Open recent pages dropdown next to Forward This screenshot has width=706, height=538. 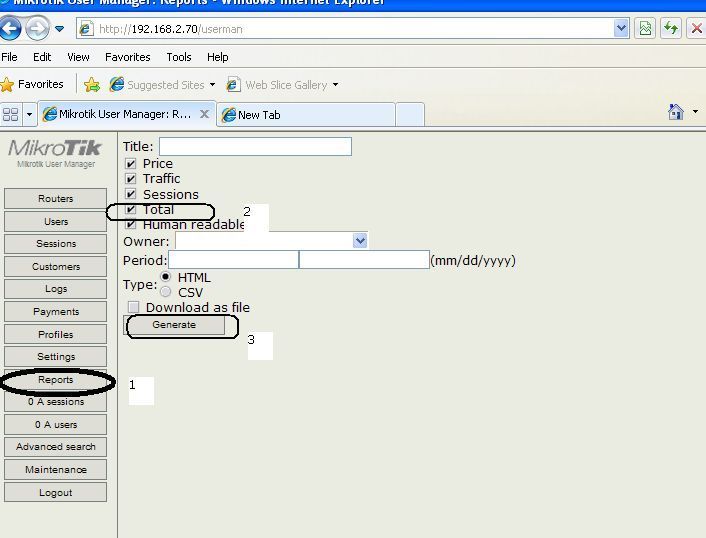(59, 29)
